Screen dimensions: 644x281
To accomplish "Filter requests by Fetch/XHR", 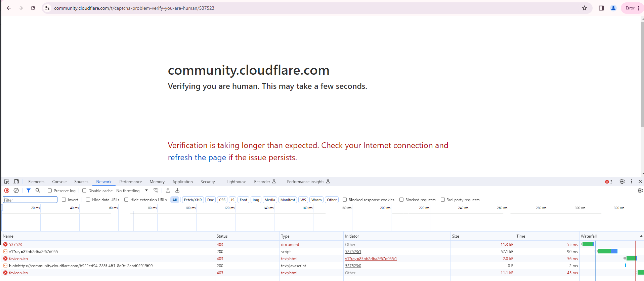I will point(193,200).
